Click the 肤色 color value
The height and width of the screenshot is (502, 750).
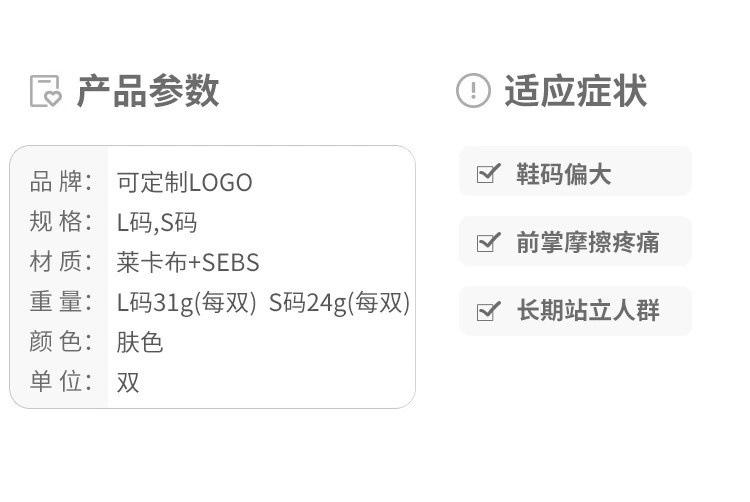[140, 342]
